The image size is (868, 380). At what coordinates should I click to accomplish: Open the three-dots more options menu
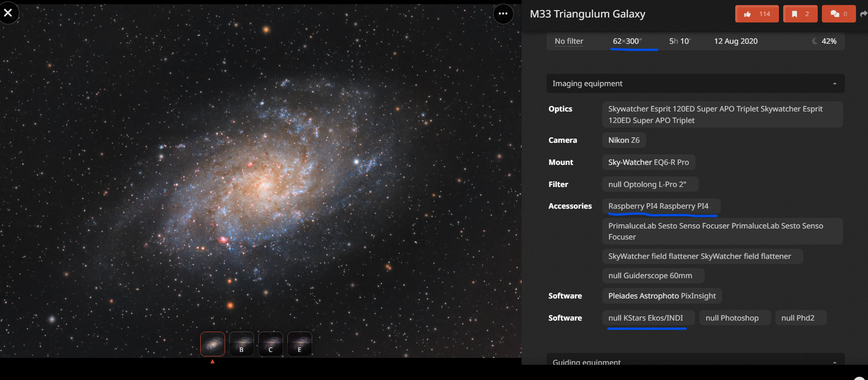coord(503,14)
